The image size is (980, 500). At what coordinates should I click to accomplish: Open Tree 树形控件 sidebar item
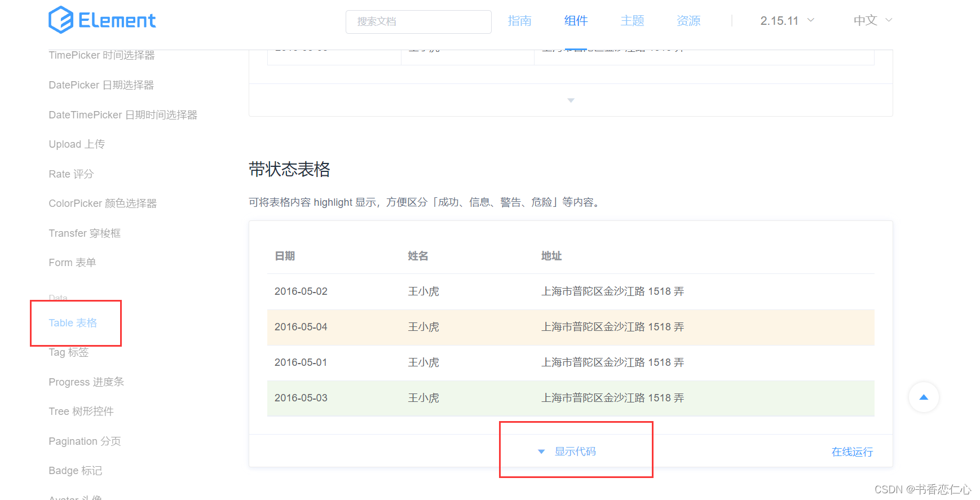pyautogui.click(x=81, y=411)
